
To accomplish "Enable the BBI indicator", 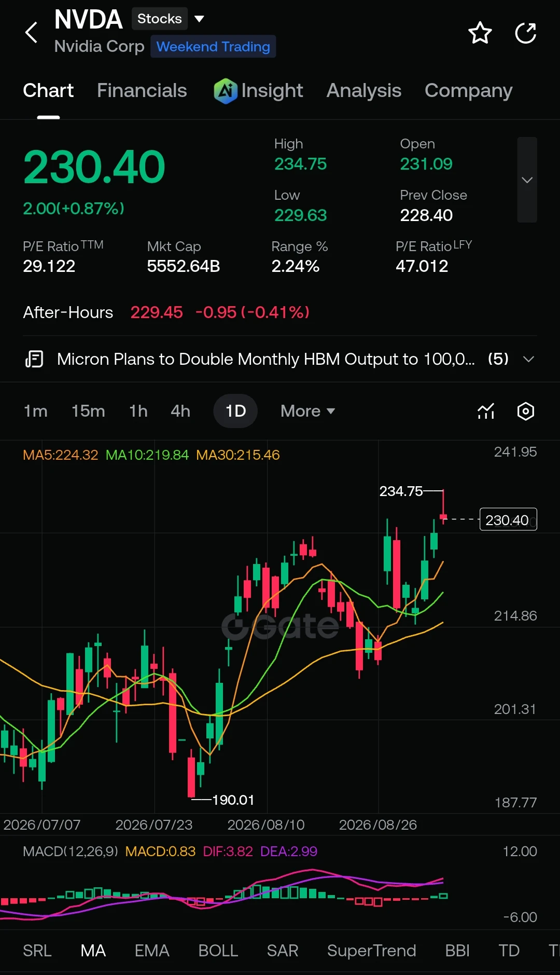I will point(457,951).
